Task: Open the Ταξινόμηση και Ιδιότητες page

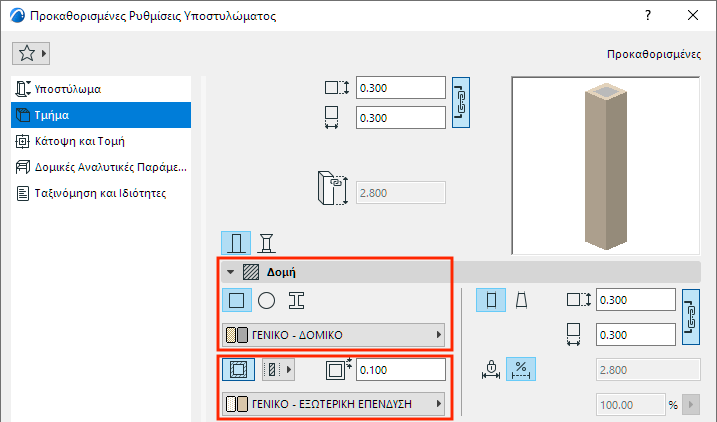Action: coord(101,193)
